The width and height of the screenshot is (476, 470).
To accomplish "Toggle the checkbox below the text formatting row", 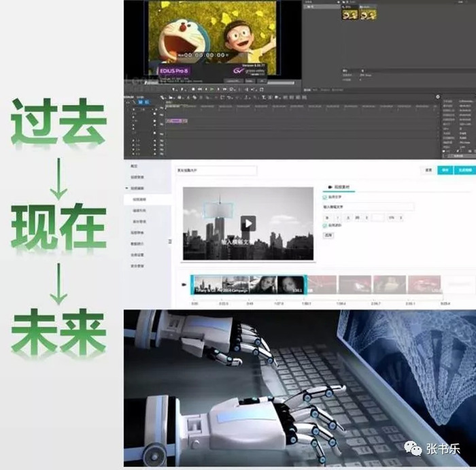I will 324,226.
